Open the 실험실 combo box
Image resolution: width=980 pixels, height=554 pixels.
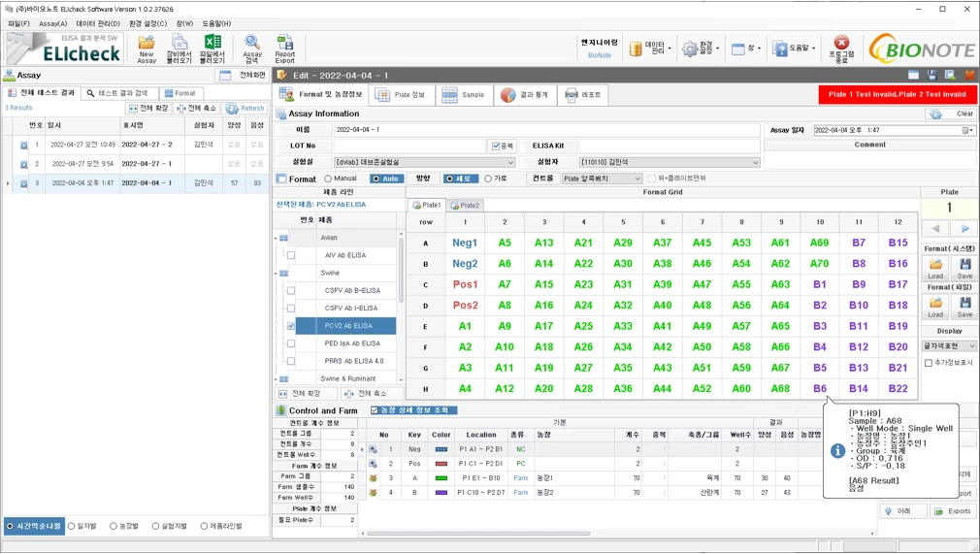[424, 162]
